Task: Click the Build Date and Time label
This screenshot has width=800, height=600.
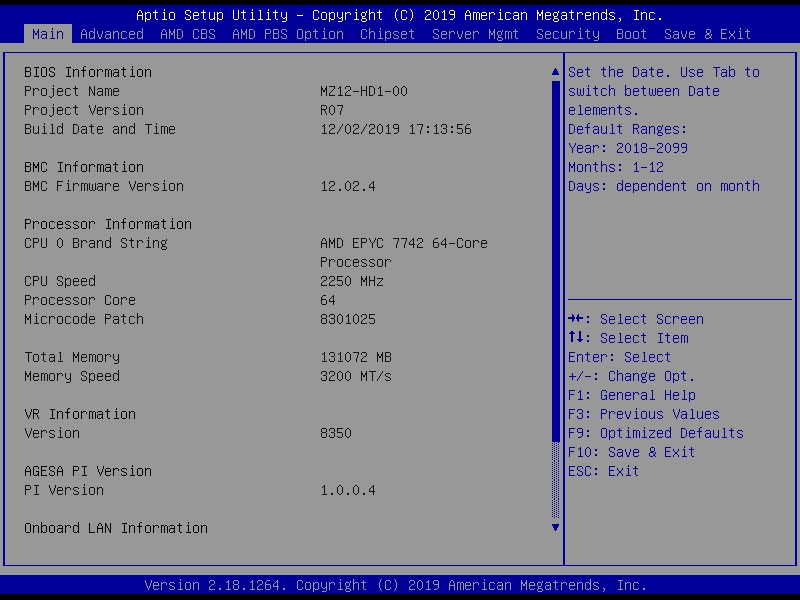Action: click(100, 129)
